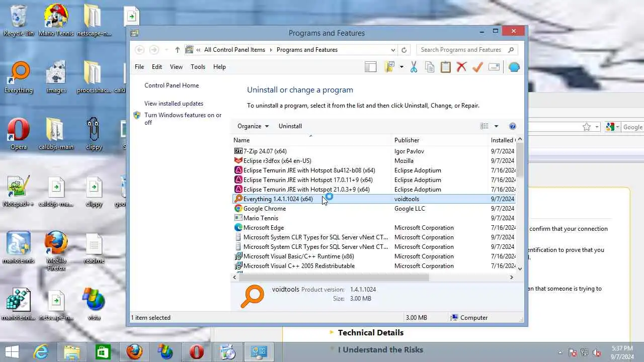644x362 pixels.
Task: Select 7-Zip 24.07 (x64) in list
Action: pyautogui.click(x=374, y=151)
